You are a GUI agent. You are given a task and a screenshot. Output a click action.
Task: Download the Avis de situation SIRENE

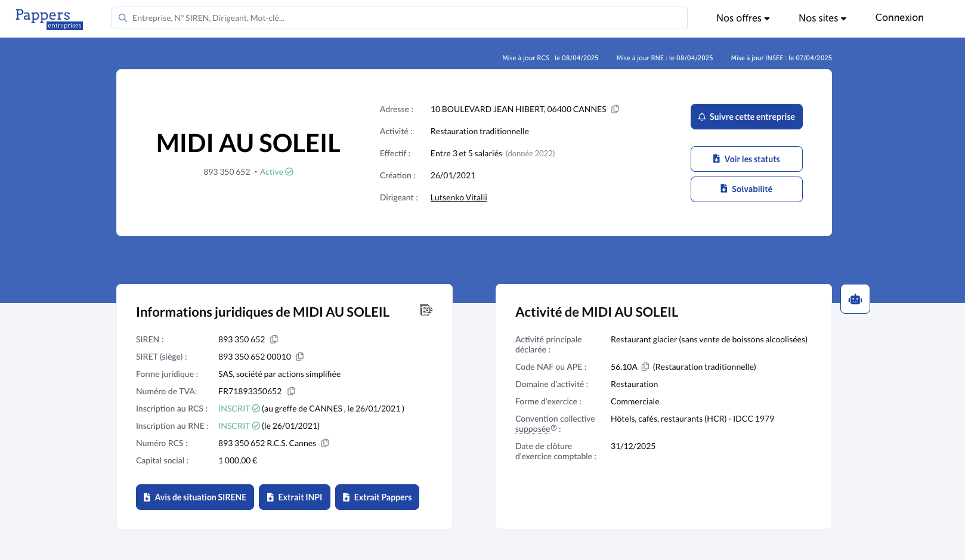[x=195, y=497]
